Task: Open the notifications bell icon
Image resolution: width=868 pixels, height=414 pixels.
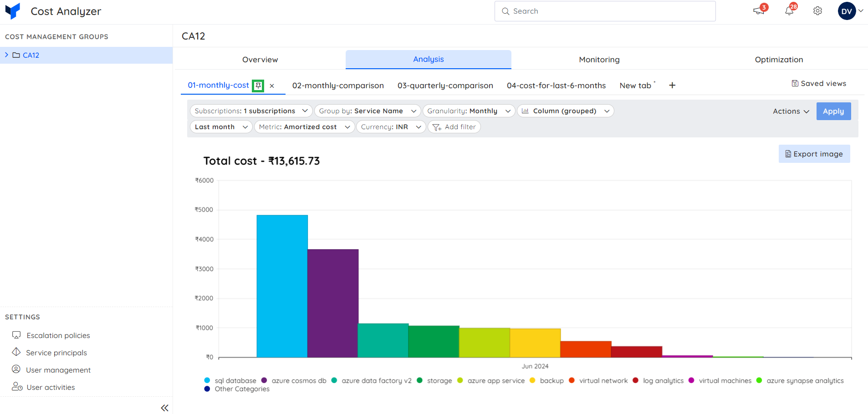Action: pos(789,11)
